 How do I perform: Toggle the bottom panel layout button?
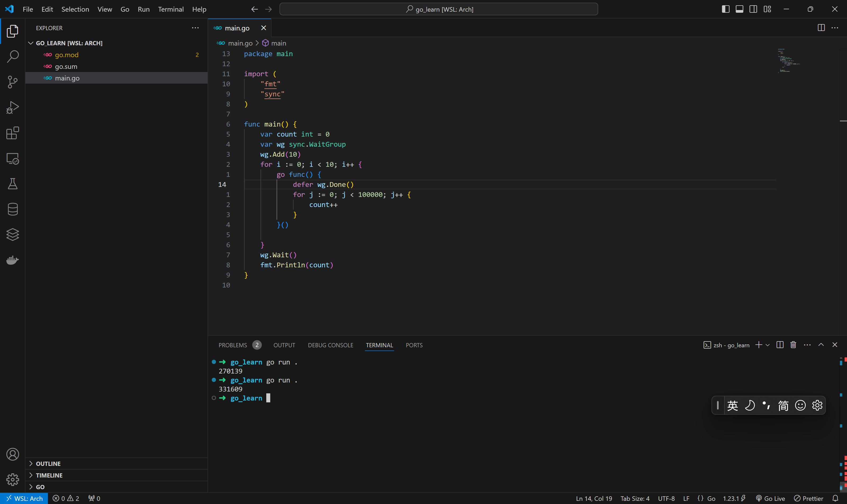[x=739, y=9]
